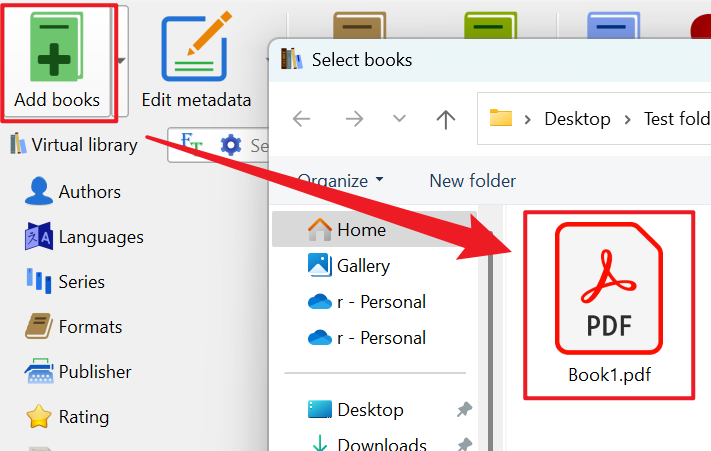Open the Add books dropdown arrow
The image size is (711, 451).
(x=121, y=61)
